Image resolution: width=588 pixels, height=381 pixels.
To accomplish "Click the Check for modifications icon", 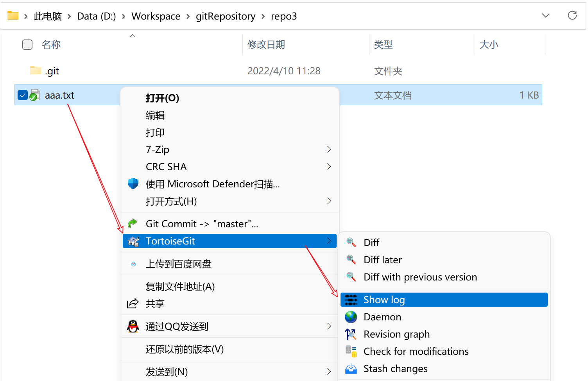I will [351, 351].
